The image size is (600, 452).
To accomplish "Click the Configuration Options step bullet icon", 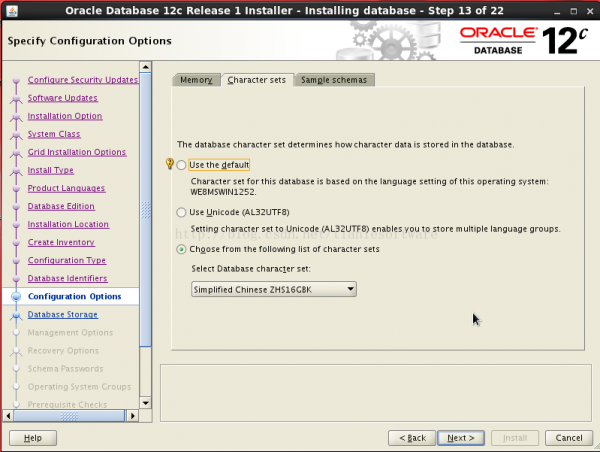I will [16, 297].
